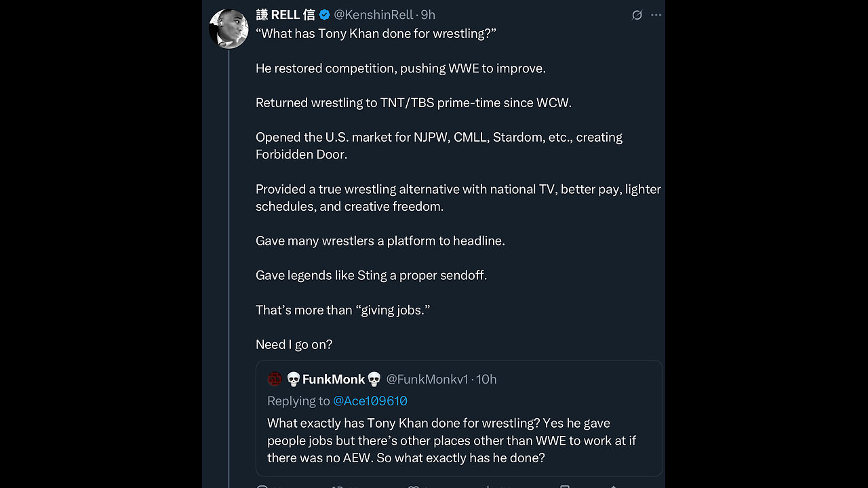This screenshot has height=488, width=868.
Task: Open the post's 9h timestamp link
Action: (x=428, y=15)
